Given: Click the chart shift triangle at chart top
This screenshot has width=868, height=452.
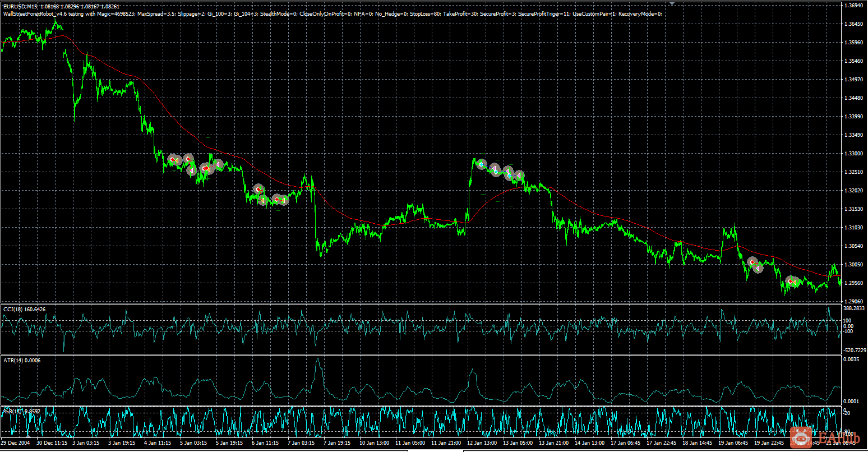Looking at the screenshot, I should [x=672, y=3].
